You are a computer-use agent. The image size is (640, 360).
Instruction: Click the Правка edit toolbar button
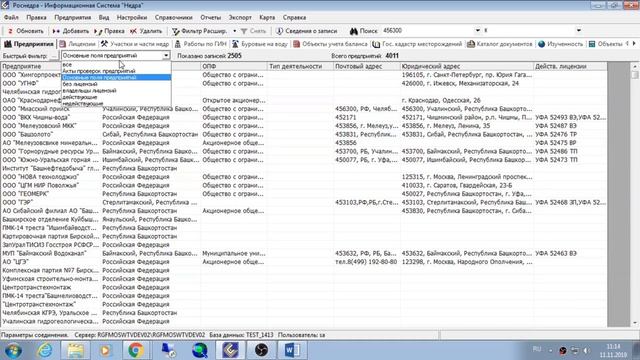pos(109,31)
